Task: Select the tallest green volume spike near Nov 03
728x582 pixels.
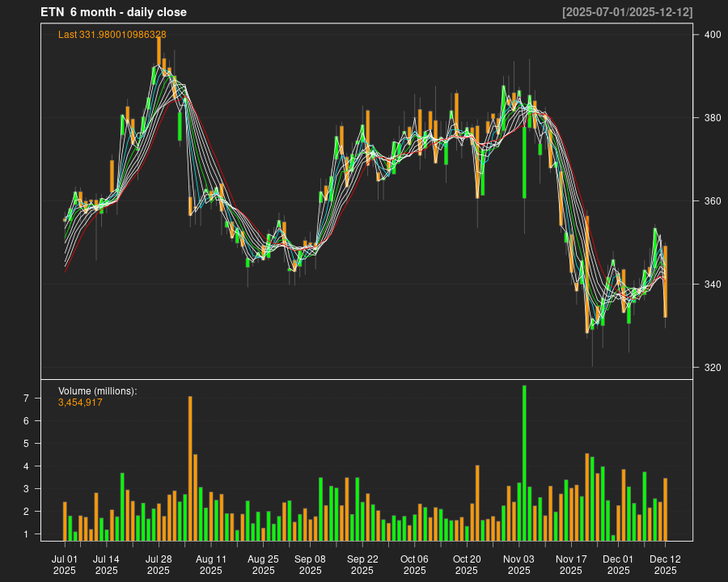Action: [524, 461]
